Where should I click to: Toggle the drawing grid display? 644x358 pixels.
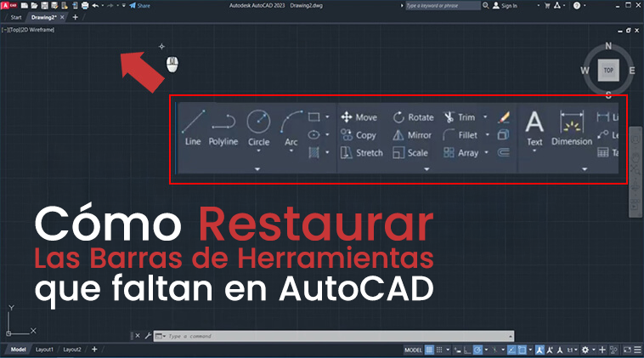point(429,349)
